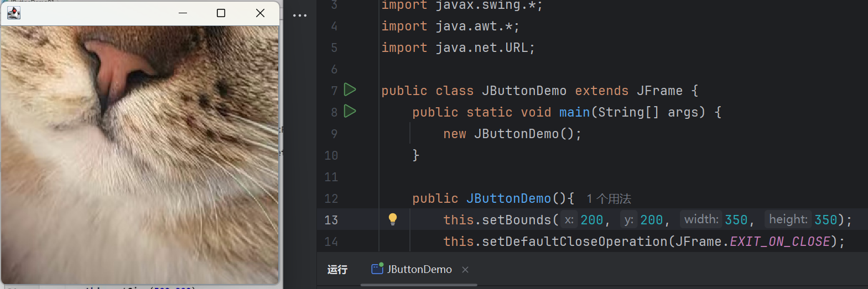Click line number 13 in the gutter
The width and height of the screenshot is (868, 289).
(x=331, y=220)
